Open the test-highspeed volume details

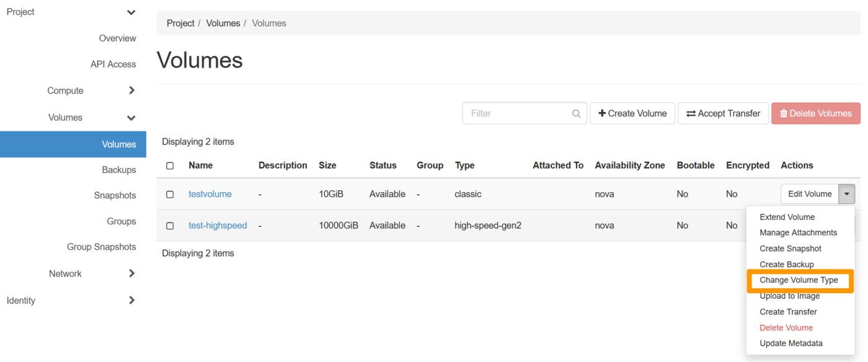point(218,225)
